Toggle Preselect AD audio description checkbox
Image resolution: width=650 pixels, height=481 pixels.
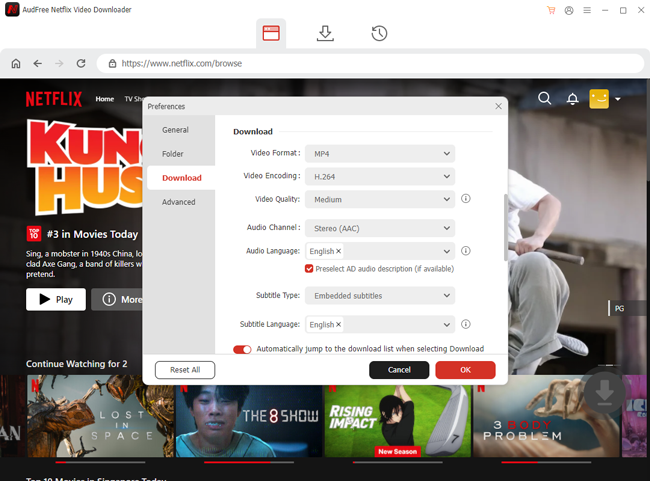309,269
